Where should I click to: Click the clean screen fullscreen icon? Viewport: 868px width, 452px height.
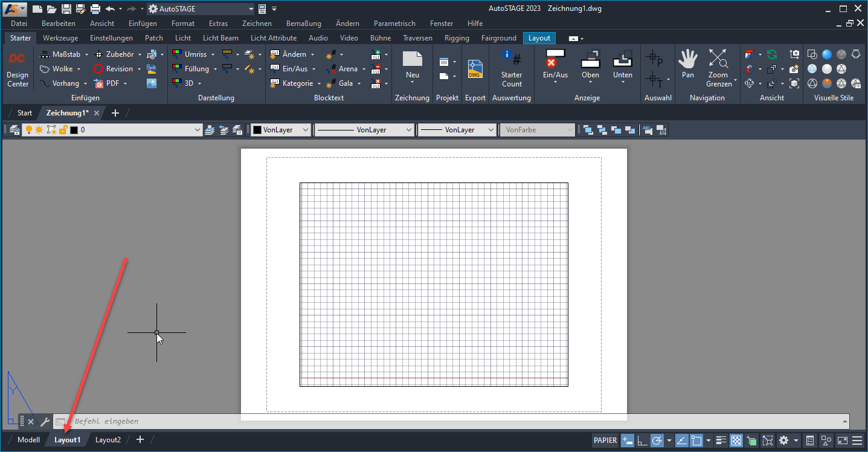click(x=842, y=440)
